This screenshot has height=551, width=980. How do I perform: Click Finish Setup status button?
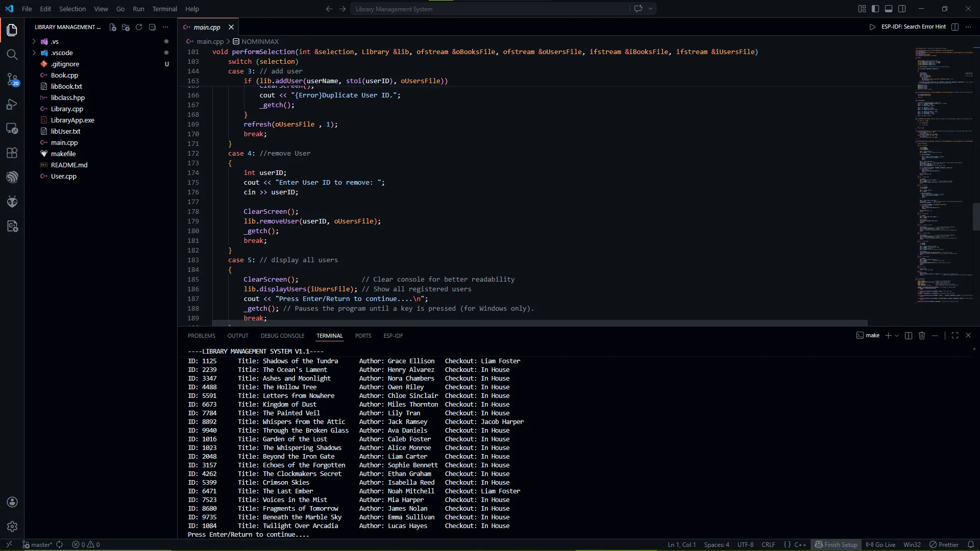836,544
